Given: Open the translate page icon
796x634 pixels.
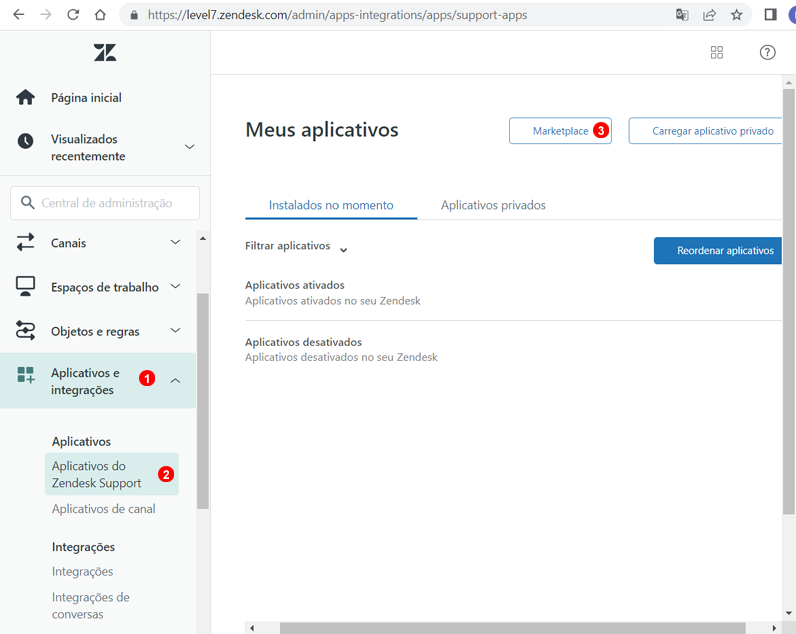Looking at the screenshot, I should [x=682, y=15].
